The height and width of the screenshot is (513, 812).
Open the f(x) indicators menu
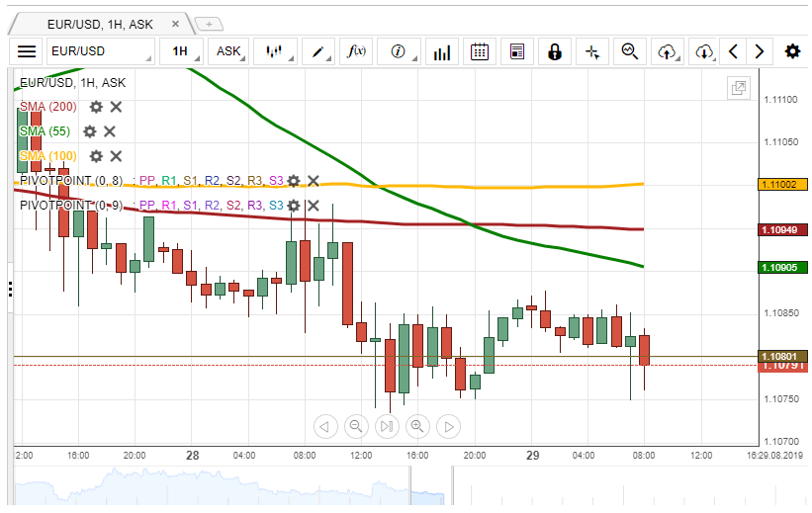point(358,51)
